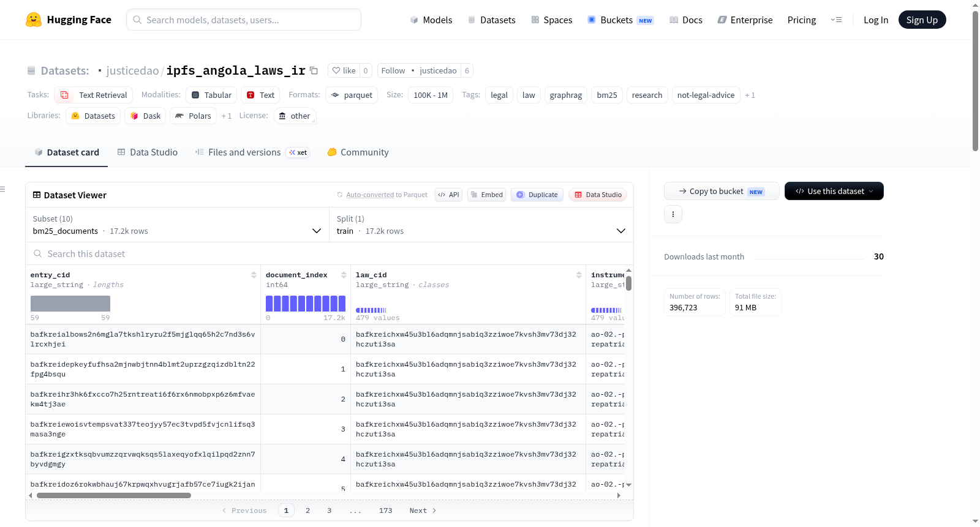This screenshot has height=527, width=980.
Task: Open the three-dot options button
Action: (673, 214)
